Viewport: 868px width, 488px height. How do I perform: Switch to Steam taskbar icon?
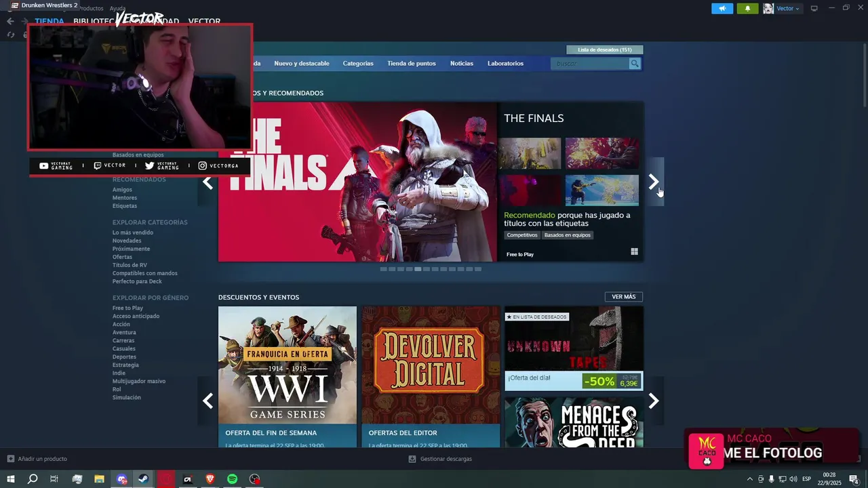(x=144, y=479)
